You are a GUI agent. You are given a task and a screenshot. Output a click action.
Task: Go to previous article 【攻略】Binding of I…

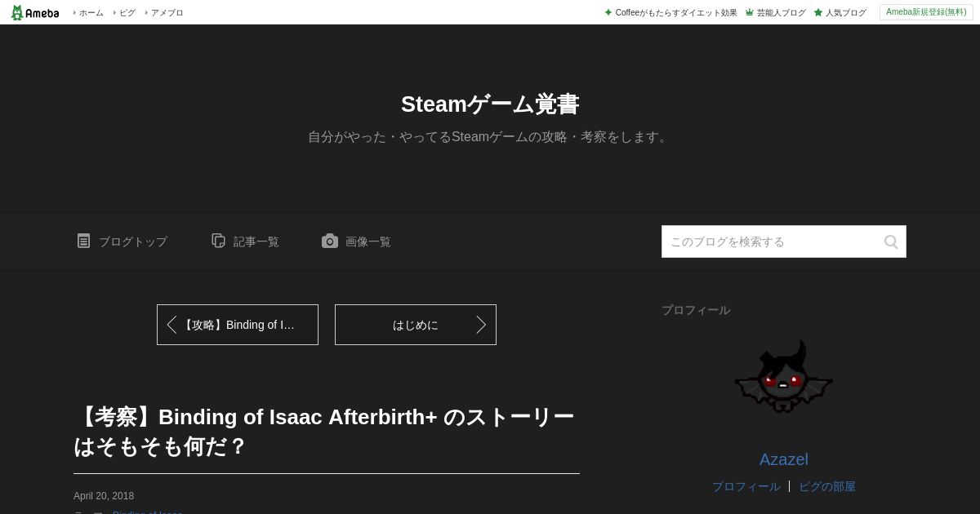238,325
